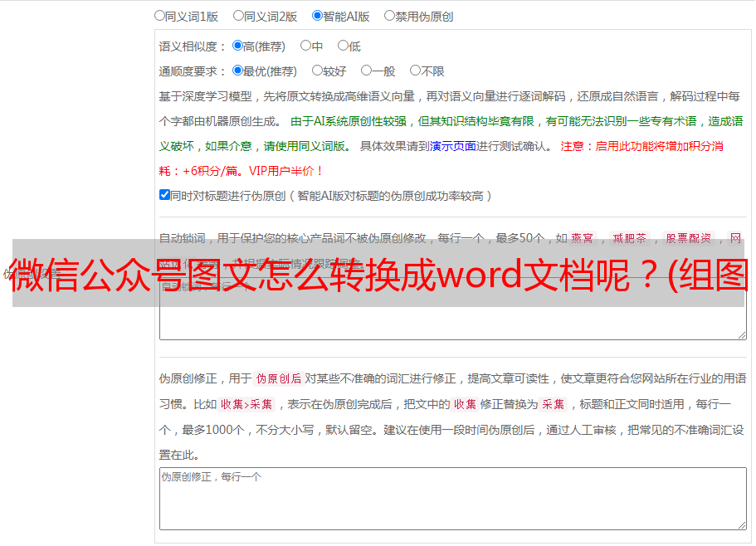Select the 同义词1版 radio option

(159, 16)
